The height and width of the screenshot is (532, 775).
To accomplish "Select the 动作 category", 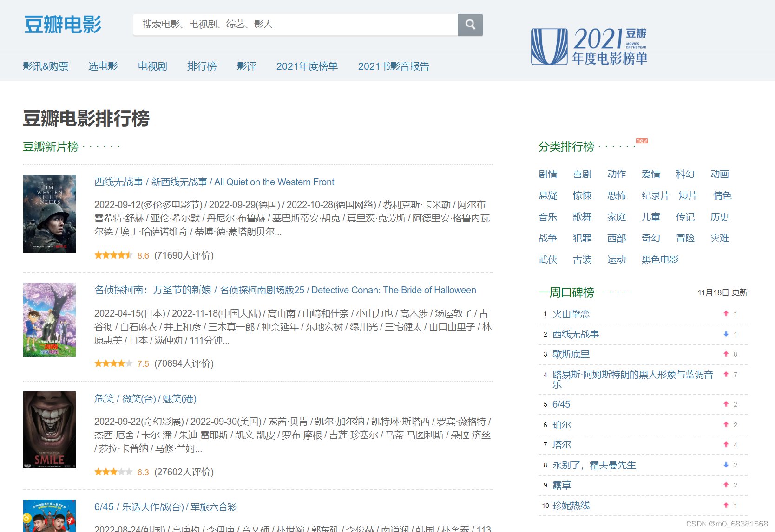I will 617,174.
